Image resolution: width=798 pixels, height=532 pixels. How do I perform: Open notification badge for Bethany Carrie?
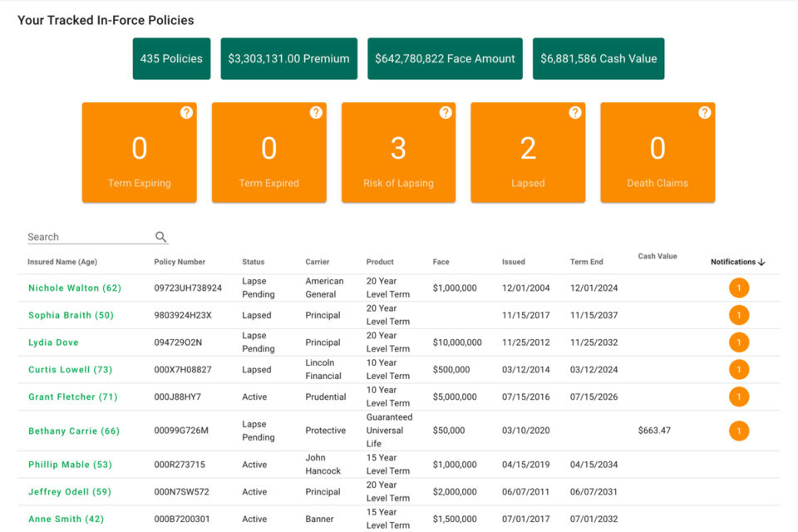739,431
